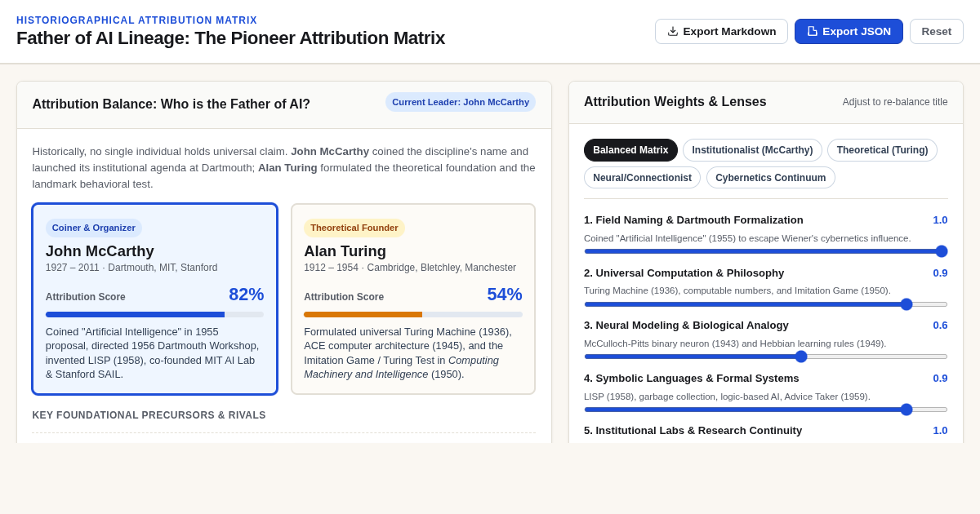Click the Institutional Labs weight value 1.0
Viewport: 980px width, 514px height.
[x=941, y=431]
